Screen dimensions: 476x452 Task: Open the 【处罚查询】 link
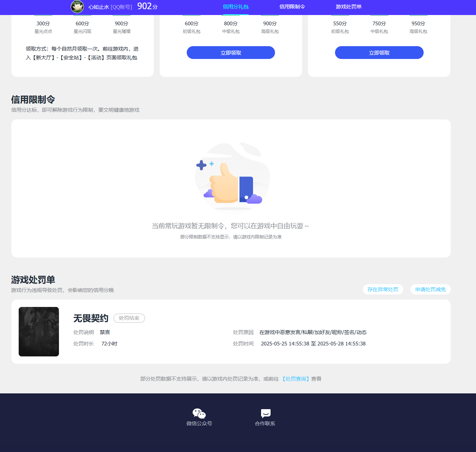tap(295, 379)
